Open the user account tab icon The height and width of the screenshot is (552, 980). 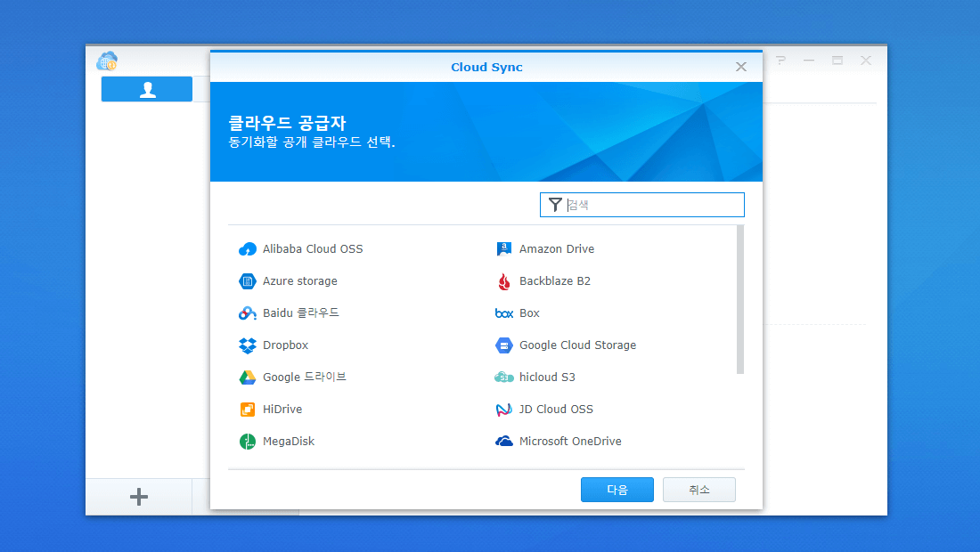(x=147, y=89)
